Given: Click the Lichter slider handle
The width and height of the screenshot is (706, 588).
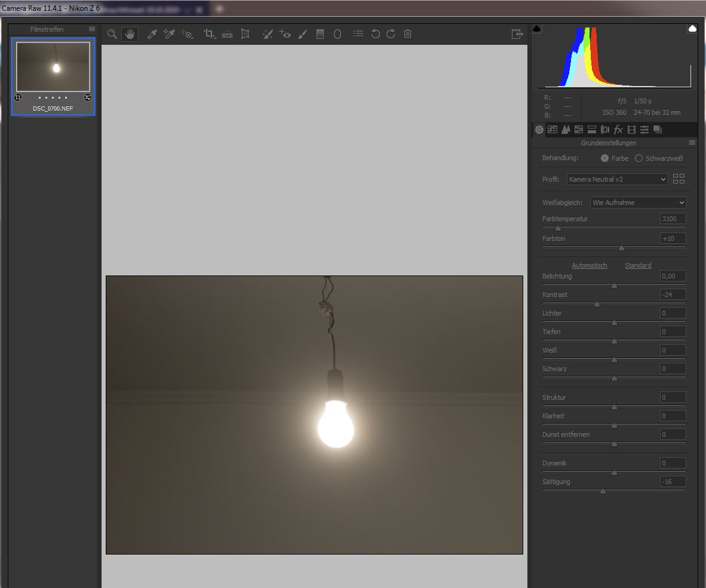Looking at the screenshot, I should 614,323.
